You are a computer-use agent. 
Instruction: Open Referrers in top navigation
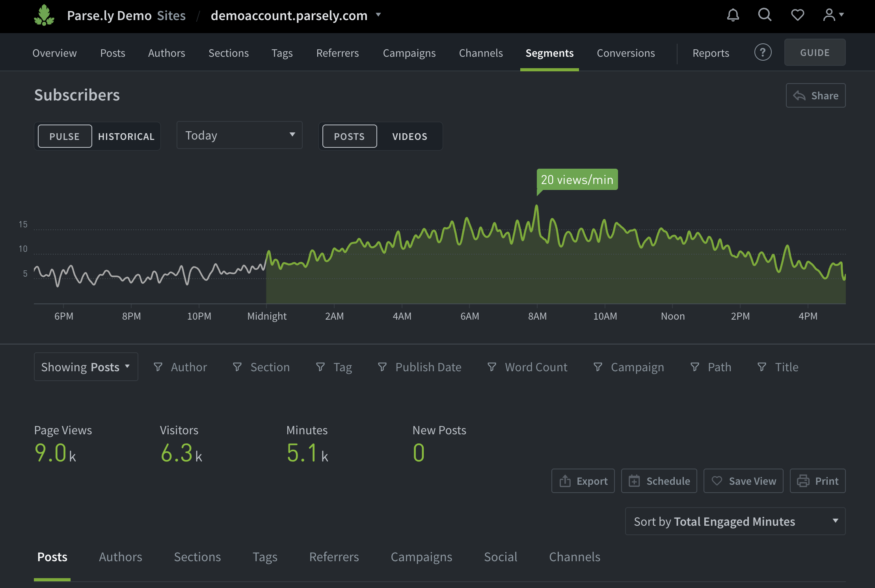pos(337,53)
